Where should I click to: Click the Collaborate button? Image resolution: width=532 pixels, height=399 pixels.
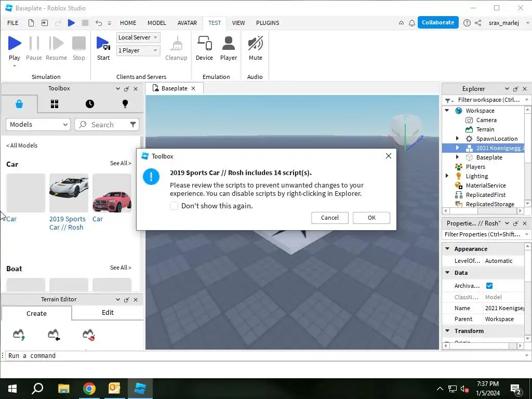click(438, 22)
